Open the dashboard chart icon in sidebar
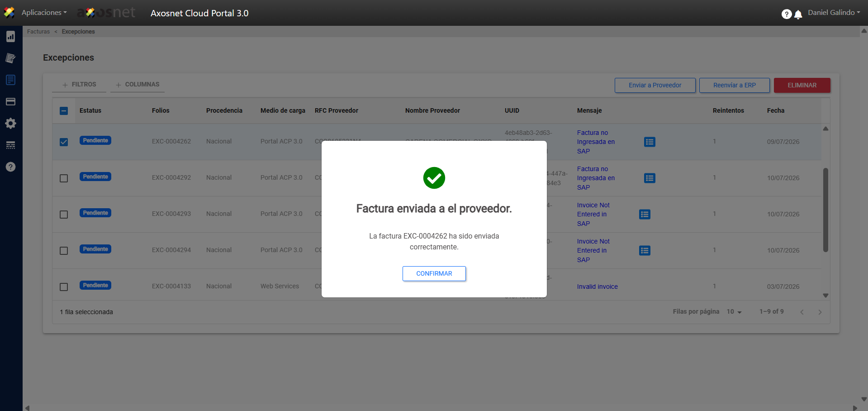 tap(11, 37)
